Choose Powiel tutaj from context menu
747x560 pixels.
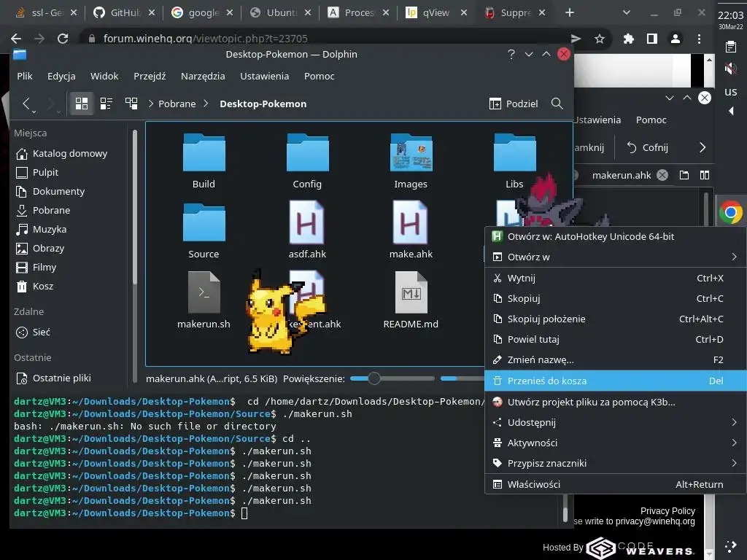click(x=615, y=340)
